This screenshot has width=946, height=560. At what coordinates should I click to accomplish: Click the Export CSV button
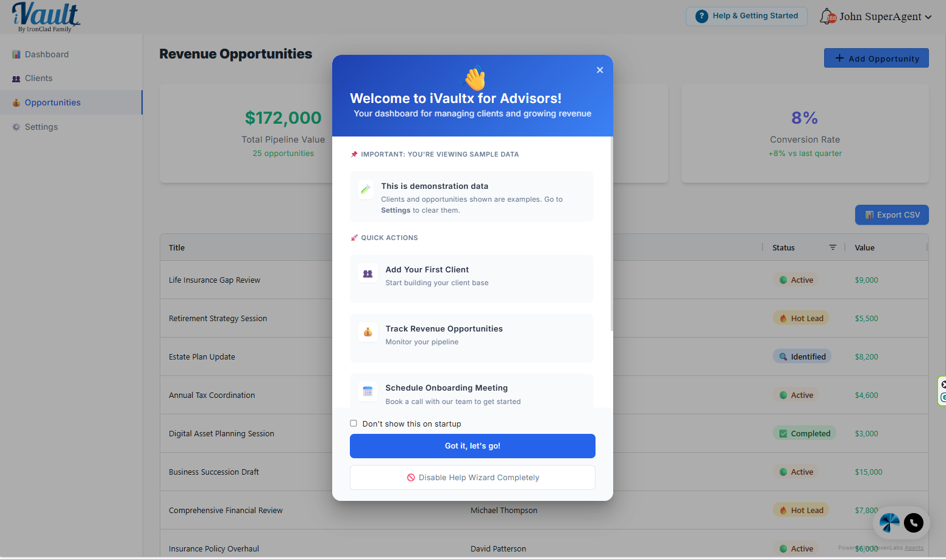[x=892, y=215]
